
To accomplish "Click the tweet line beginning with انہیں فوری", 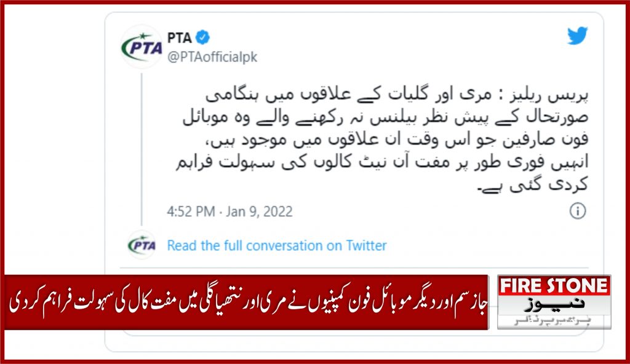I will coord(382,162).
